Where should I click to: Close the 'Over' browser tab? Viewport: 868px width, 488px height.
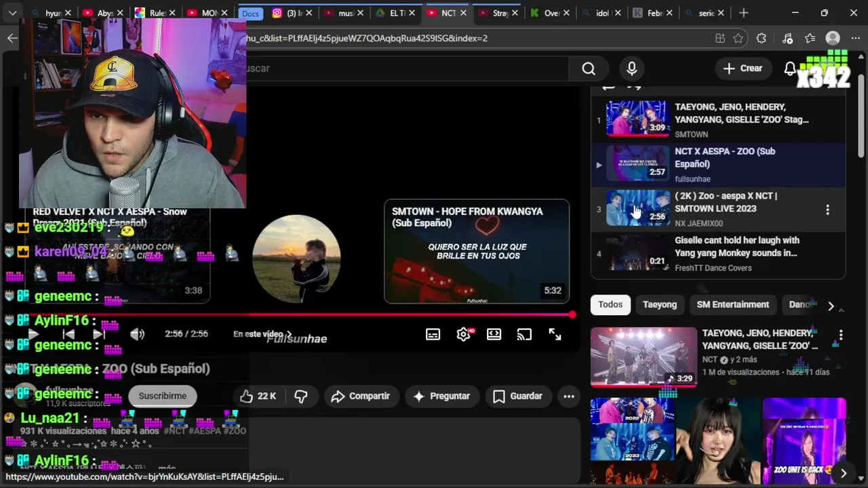[566, 13]
